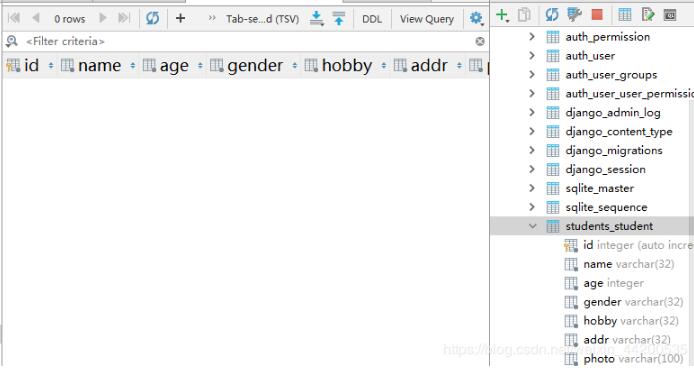694x368 pixels.
Task: Click View Query button
Action: tap(427, 19)
